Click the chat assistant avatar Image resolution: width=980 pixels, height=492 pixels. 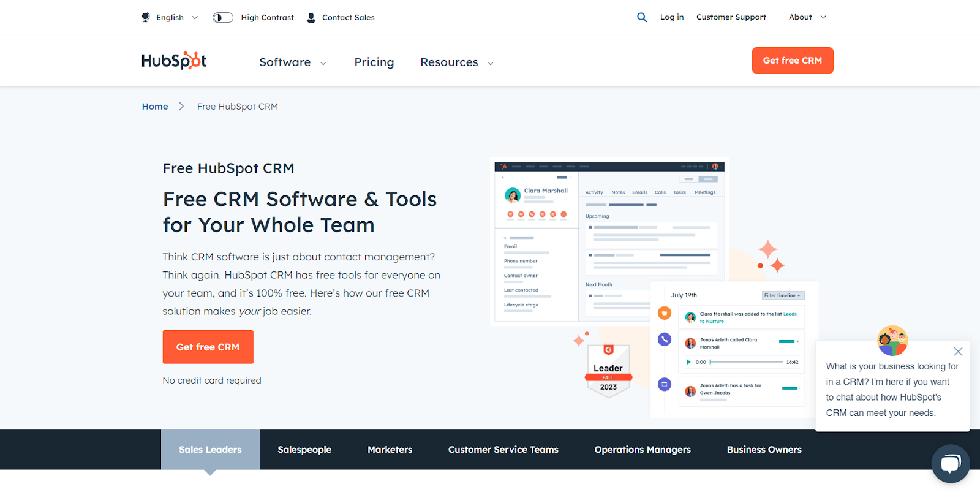coord(892,341)
